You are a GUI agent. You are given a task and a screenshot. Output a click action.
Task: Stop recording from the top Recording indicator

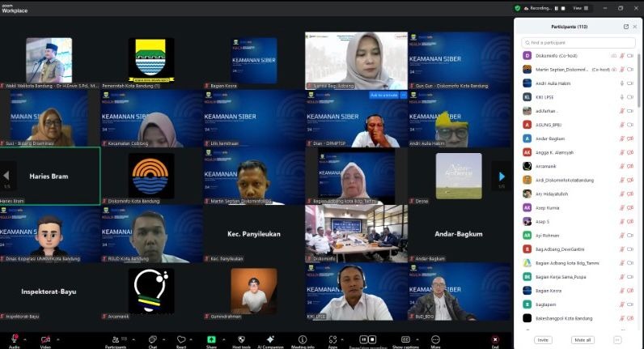[563, 8]
